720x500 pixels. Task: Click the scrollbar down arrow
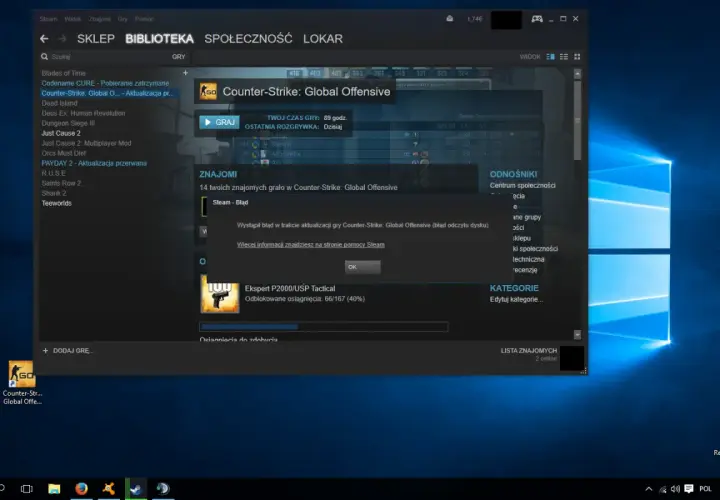click(577, 334)
